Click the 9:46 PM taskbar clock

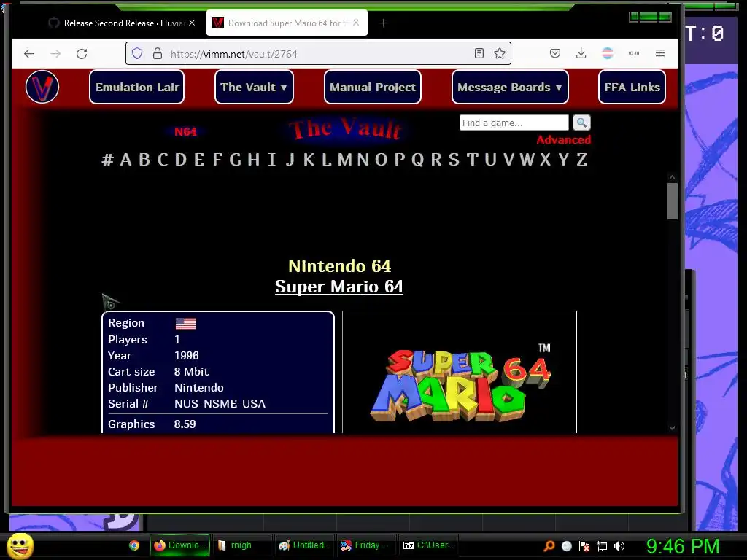click(682, 546)
